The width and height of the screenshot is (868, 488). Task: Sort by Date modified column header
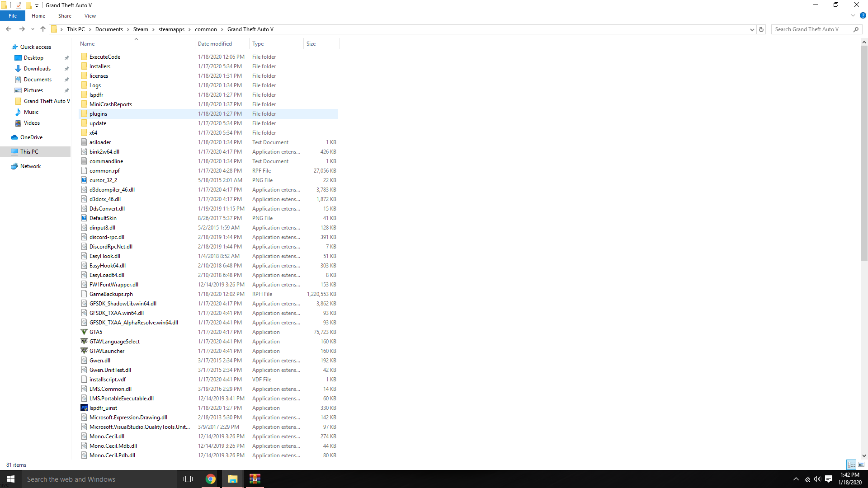coord(215,44)
